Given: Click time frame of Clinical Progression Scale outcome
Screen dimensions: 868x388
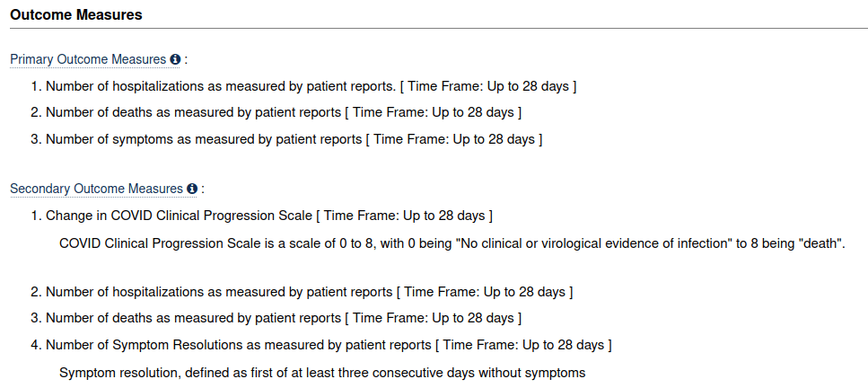Looking at the screenshot, I should click(x=404, y=216).
